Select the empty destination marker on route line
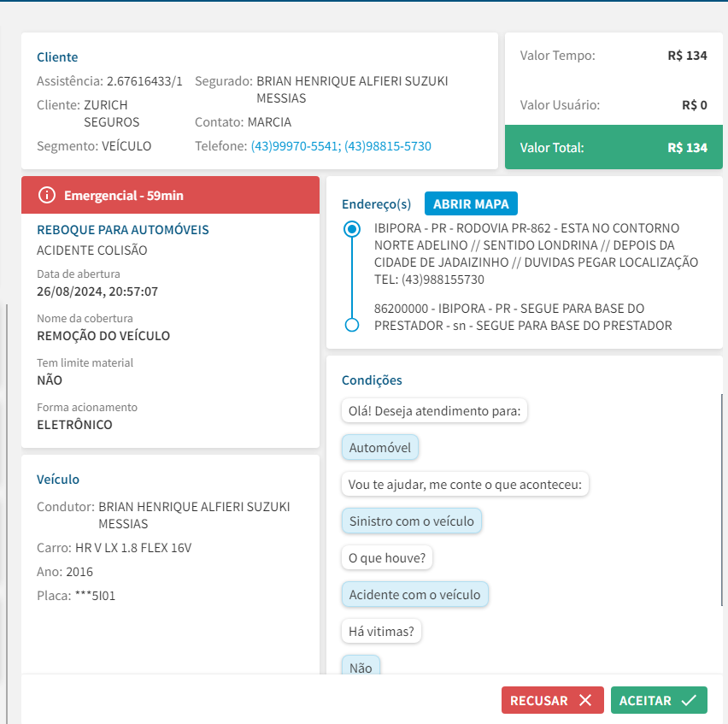 pyautogui.click(x=351, y=325)
